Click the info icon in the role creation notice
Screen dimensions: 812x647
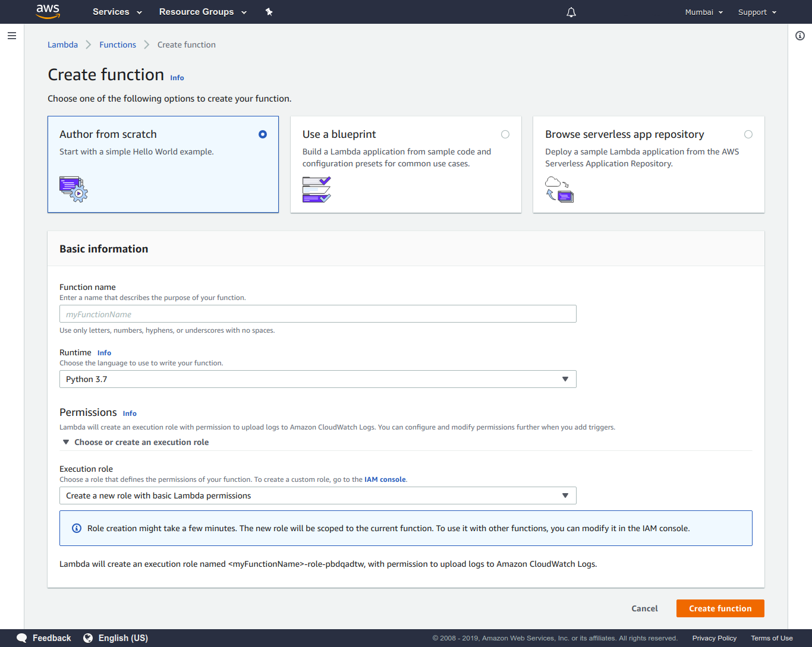coord(77,528)
